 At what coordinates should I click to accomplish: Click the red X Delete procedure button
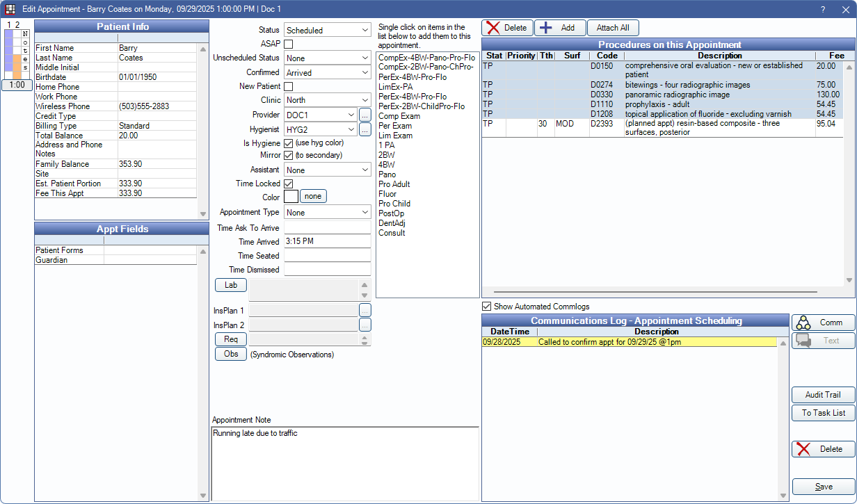click(507, 28)
